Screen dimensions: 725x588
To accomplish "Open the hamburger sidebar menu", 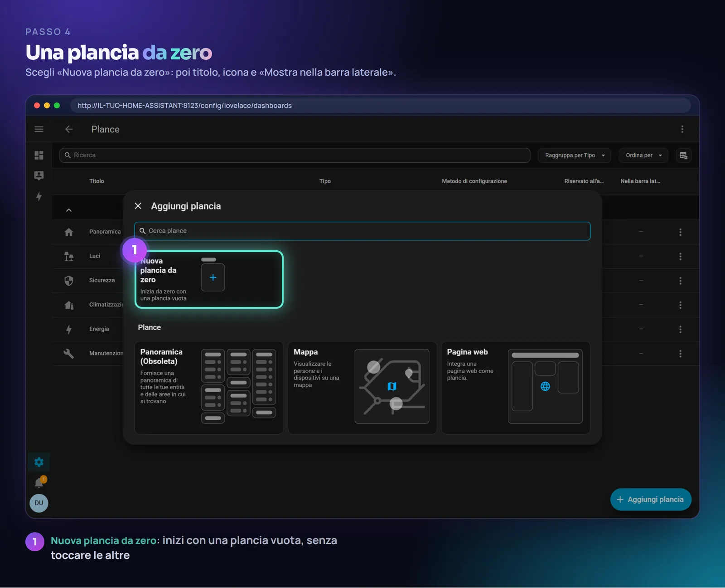I will pos(39,129).
